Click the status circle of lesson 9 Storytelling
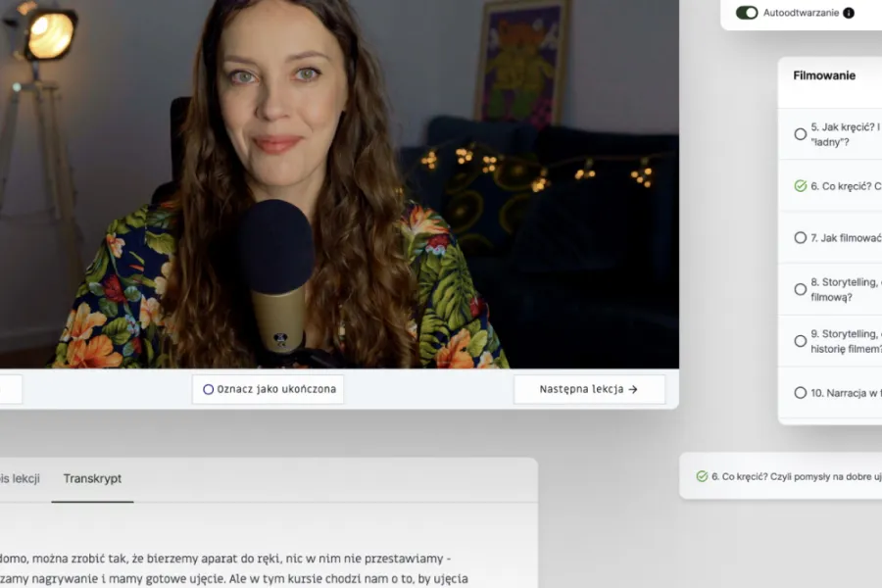The image size is (882, 588). point(801,341)
